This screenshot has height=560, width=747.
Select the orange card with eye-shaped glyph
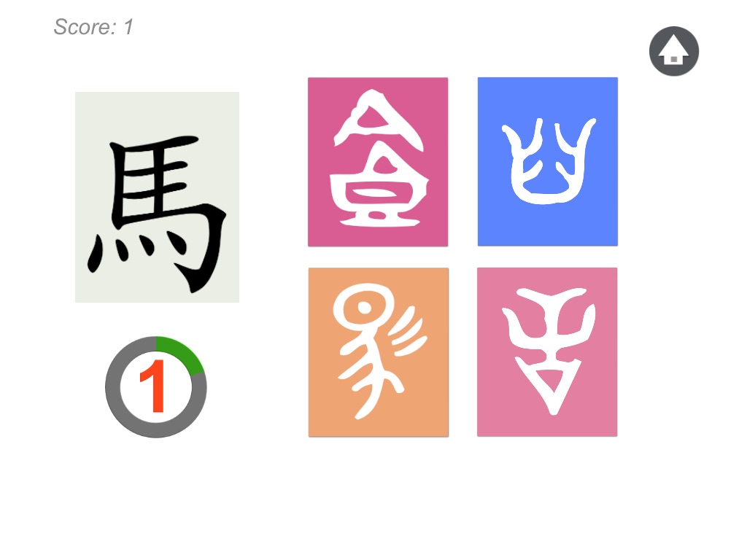click(379, 352)
